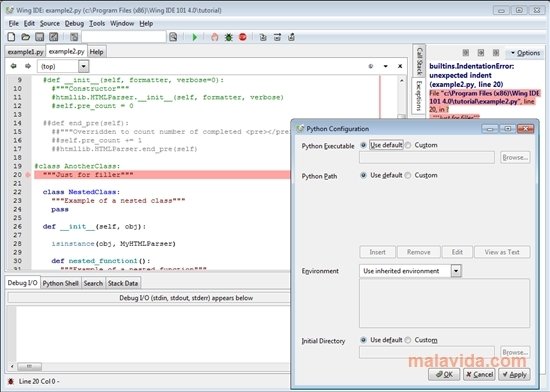Click the toolbar search input field
The height and width of the screenshot is (392, 550).
(x=124, y=37)
